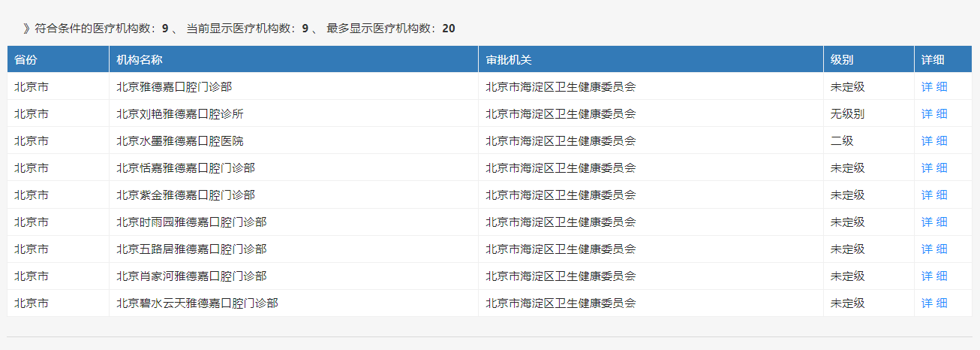Open 详细 link for 北京恬嘉雅德嘉口腔门诊部

[934, 167]
